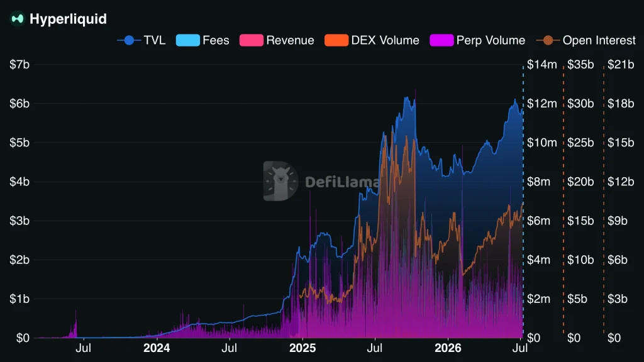Click the $9b open interest axis label
This screenshot has width=644, height=362.
pos(618,221)
